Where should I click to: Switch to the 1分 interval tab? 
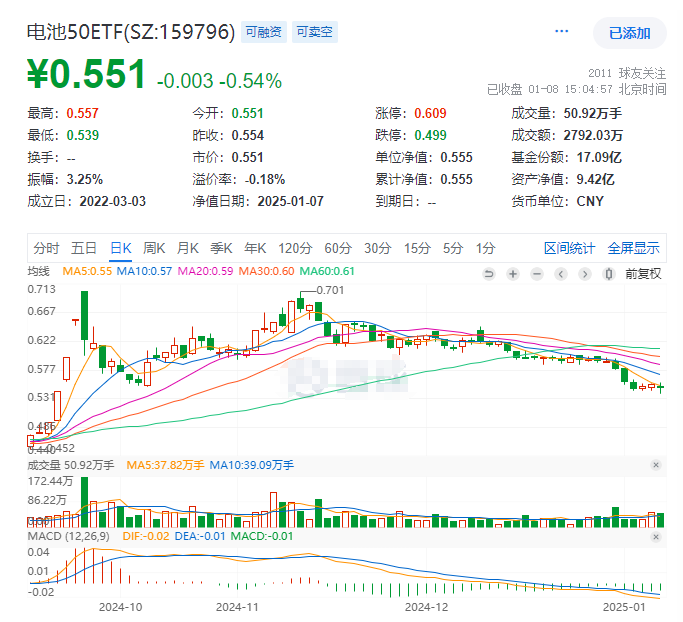point(486,248)
